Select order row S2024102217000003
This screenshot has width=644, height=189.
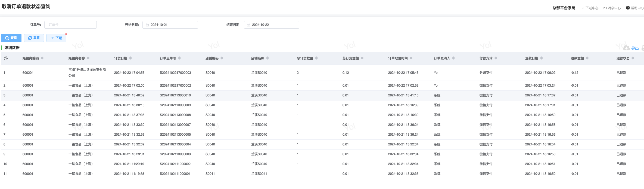(175, 73)
